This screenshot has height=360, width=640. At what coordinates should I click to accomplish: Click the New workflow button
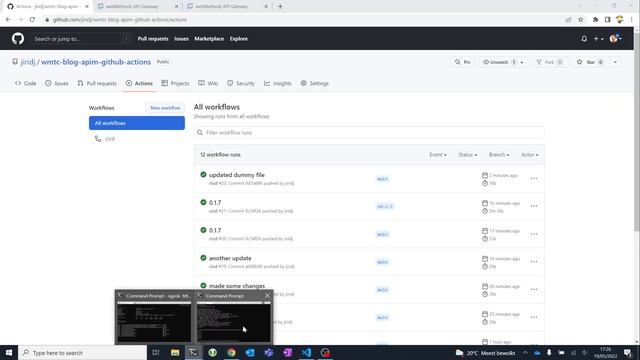(165, 108)
